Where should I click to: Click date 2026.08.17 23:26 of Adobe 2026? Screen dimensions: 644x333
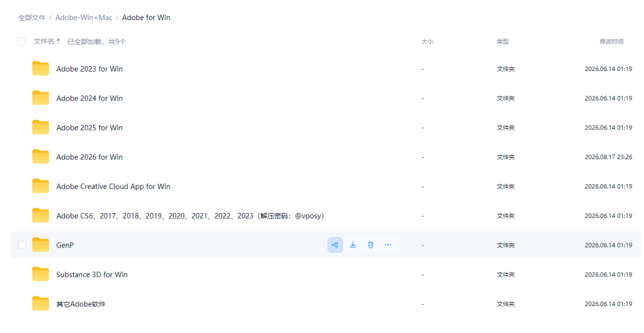pos(608,157)
